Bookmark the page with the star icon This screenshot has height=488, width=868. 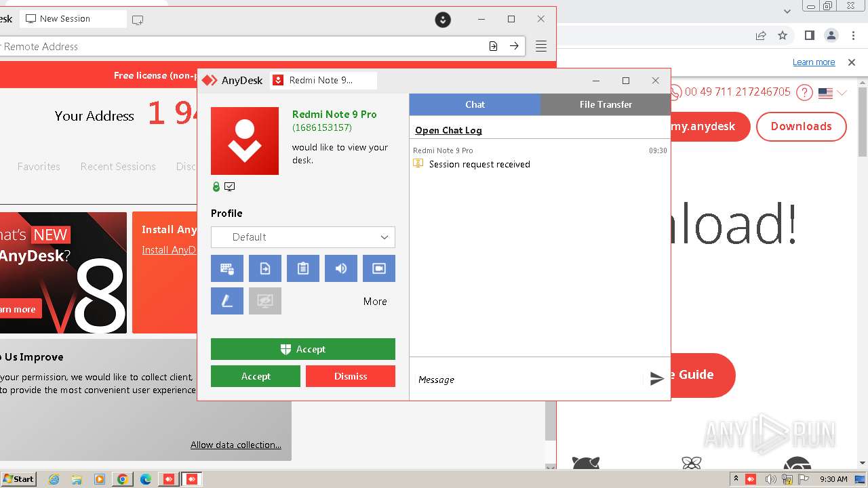click(783, 35)
